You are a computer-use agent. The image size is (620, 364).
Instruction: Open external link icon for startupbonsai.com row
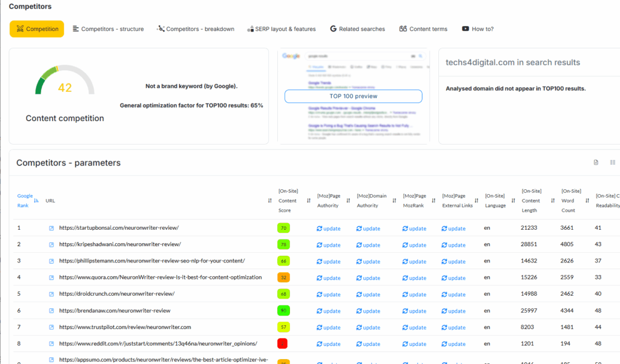pos(51,229)
